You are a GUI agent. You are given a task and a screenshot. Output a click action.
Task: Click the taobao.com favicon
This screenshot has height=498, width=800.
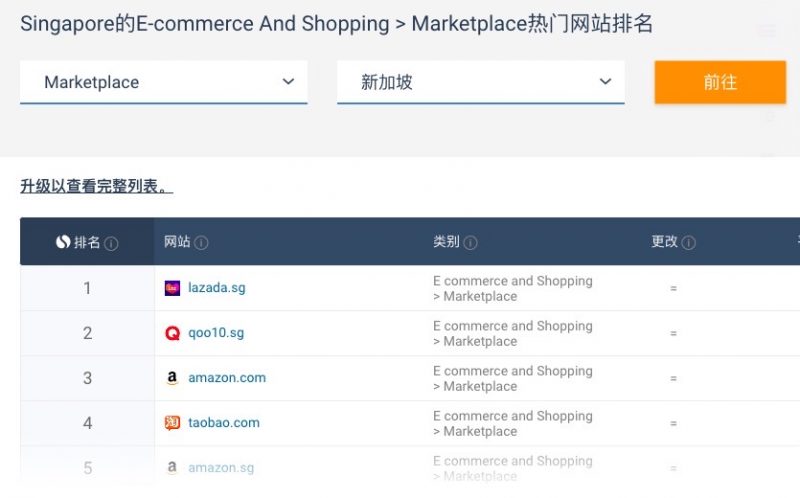point(172,422)
